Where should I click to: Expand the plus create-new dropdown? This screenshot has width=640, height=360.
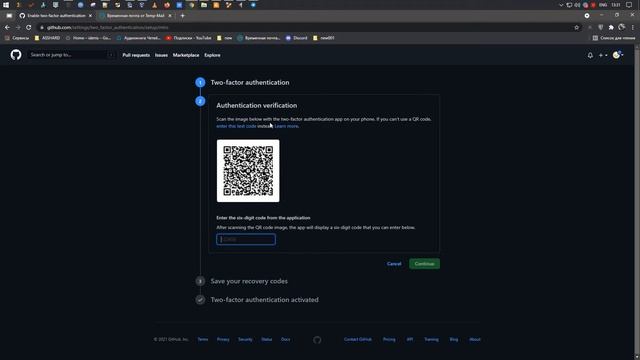coord(603,55)
